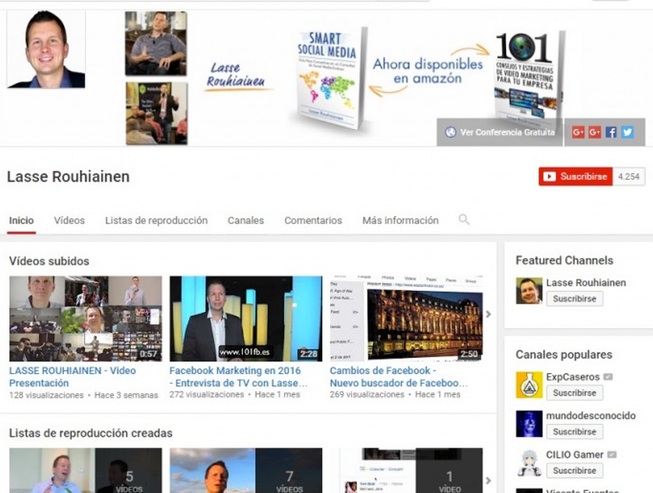
Task: Click the first Google Plus icon in banner
Action: tap(578, 132)
